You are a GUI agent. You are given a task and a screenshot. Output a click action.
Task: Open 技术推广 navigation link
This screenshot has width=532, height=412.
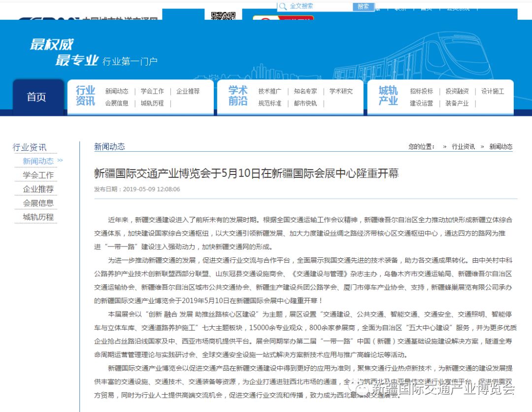click(270, 91)
